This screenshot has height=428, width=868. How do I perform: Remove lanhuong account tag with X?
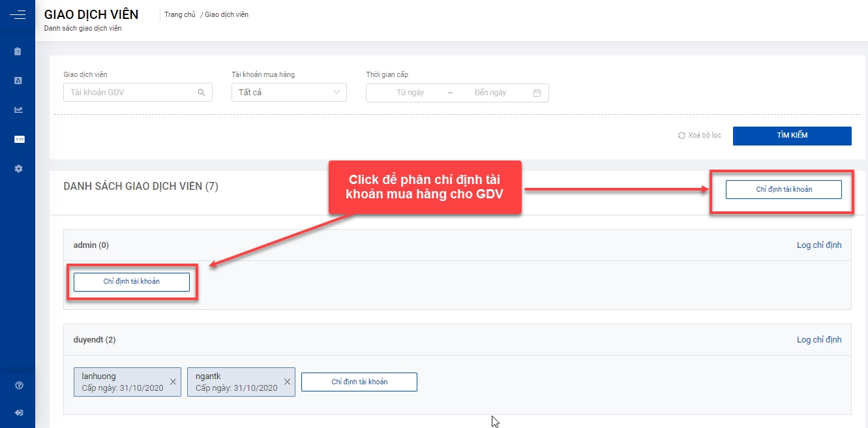[173, 382]
